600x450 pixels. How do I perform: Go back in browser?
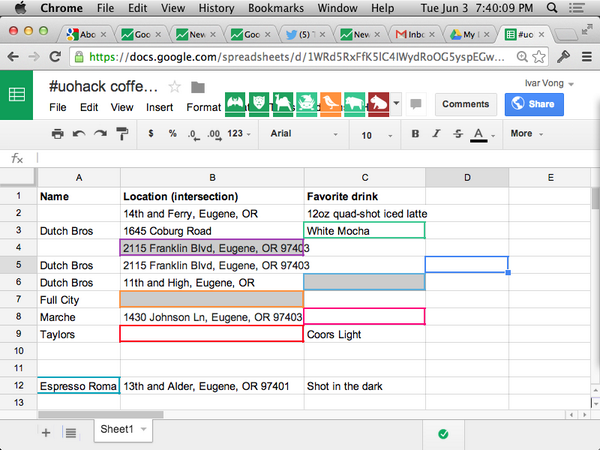(x=13, y=57)
